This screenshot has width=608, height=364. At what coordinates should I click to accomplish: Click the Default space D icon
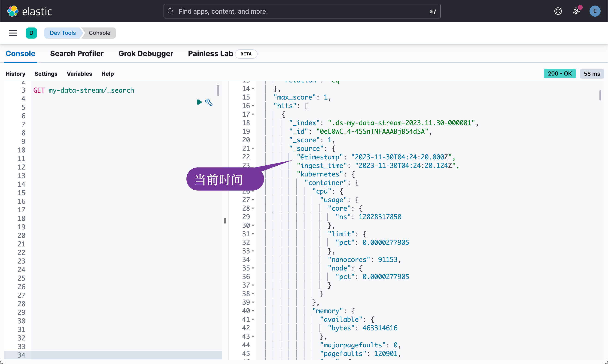point(31,33)
